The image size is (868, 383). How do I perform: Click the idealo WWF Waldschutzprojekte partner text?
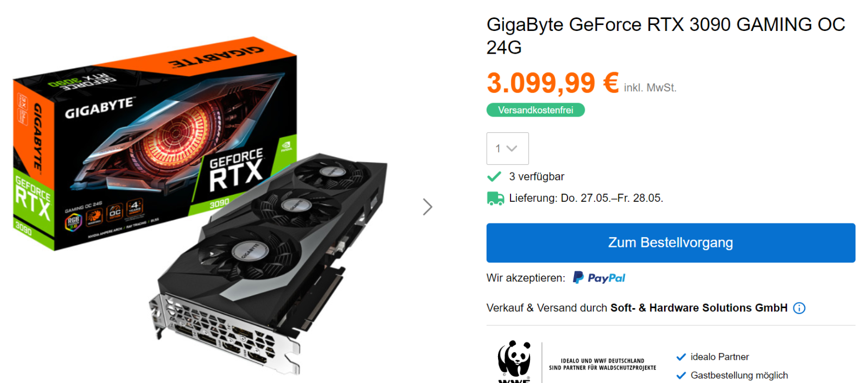603,364
